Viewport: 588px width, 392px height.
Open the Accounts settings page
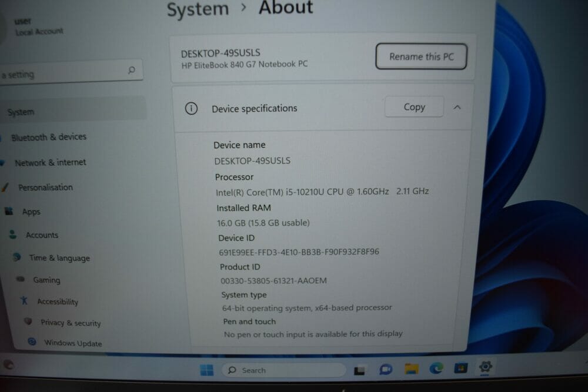pos(42,235)
